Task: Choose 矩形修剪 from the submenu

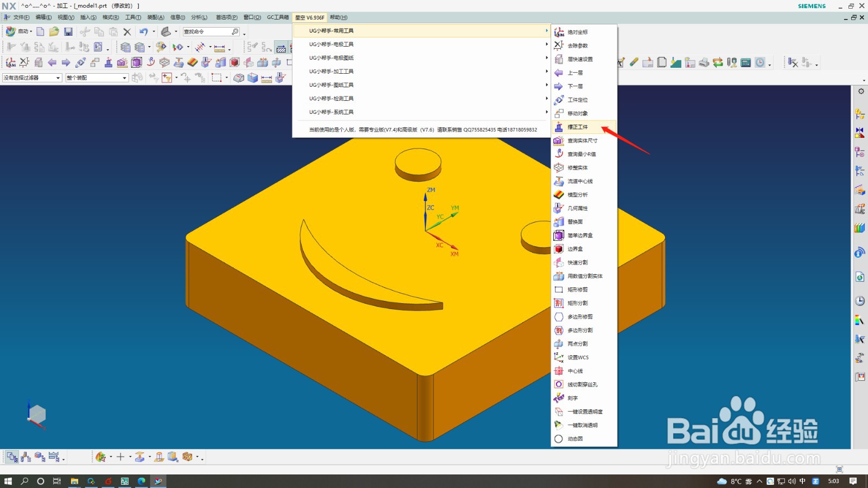Action: (x=584, y=290)
